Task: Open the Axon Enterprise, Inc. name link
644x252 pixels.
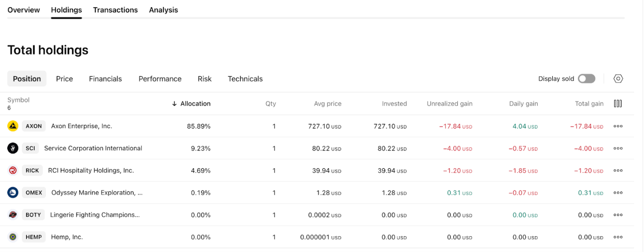Action: point(81,126)
